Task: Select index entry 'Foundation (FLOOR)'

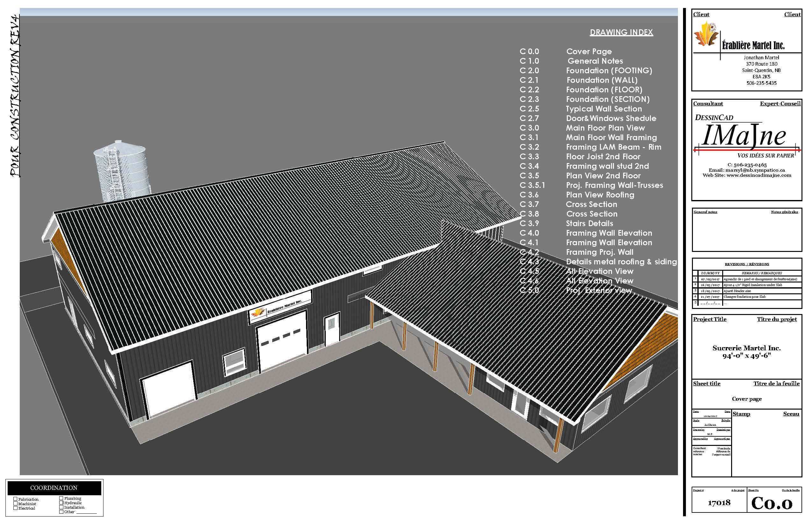Action: tap(604, 89)
